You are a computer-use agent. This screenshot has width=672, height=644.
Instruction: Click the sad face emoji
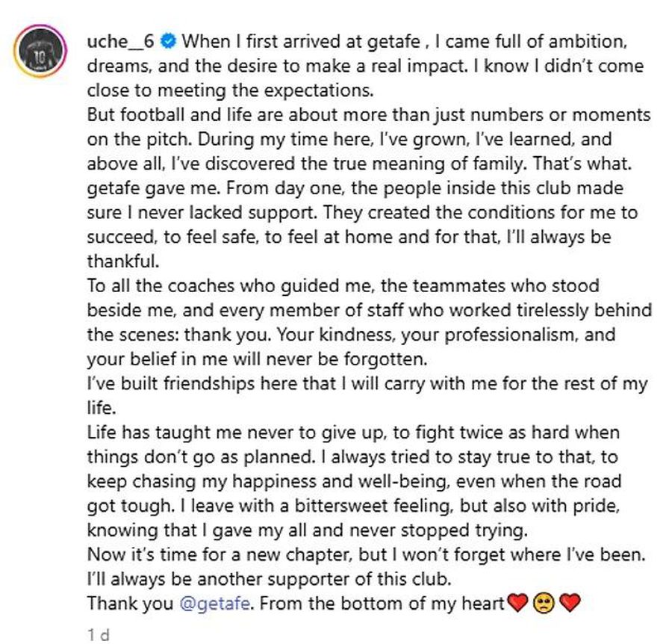tap(544, 602)
